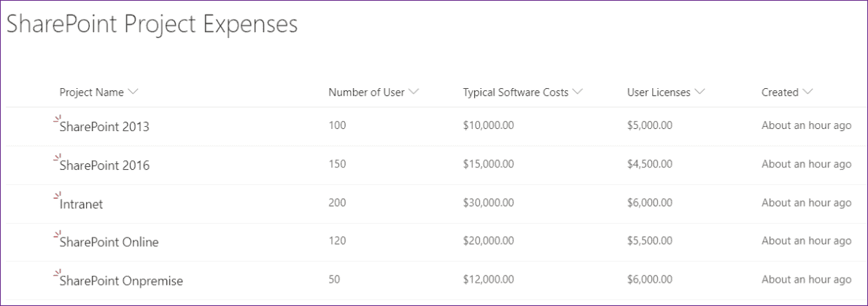Select the SharePoint Onpremise project name
Viewport: 868px width, 306px height.
(x=121, y=280)
